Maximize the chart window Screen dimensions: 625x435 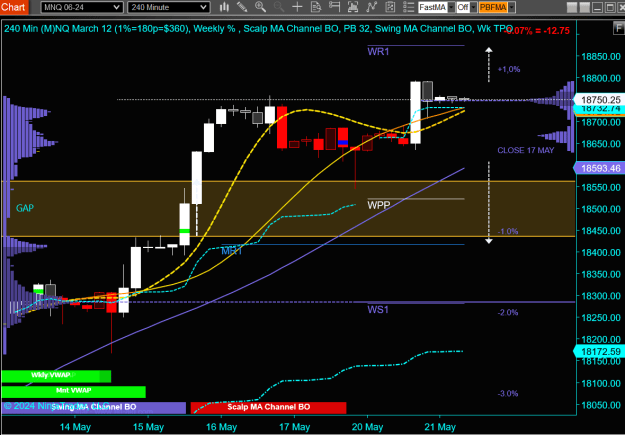(x=610, y=8)
